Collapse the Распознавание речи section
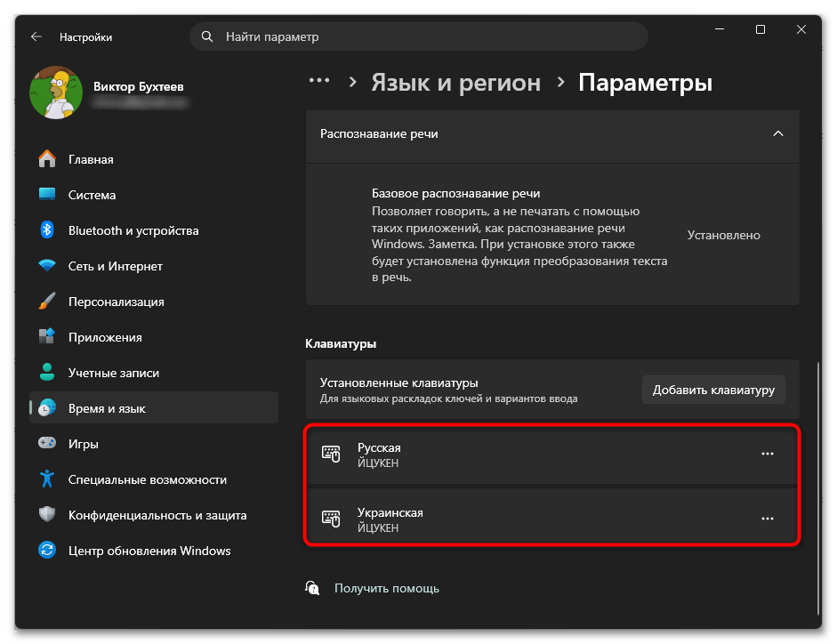Image resolution: width=837 pixels, height=644 pixels. click(778, 134)
